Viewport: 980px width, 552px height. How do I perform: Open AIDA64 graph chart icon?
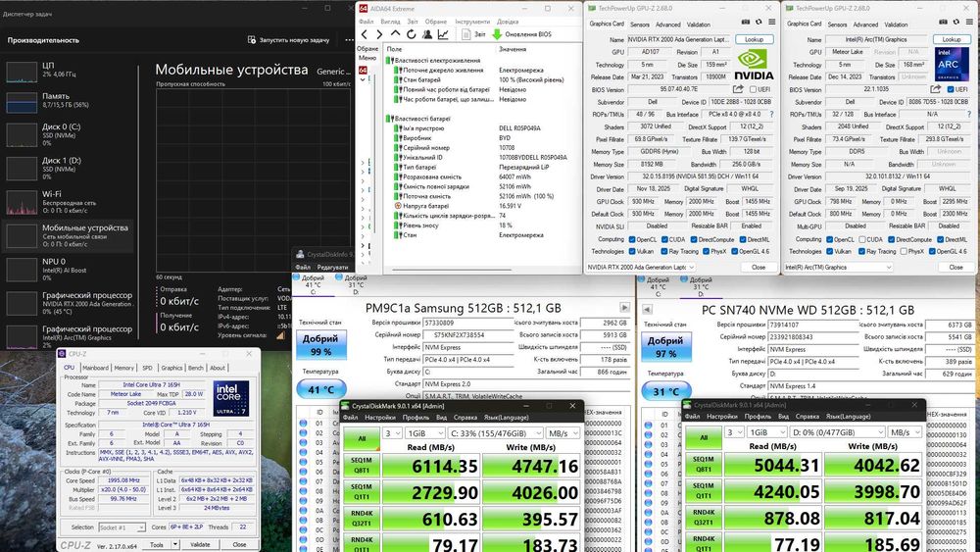[443, 34]
